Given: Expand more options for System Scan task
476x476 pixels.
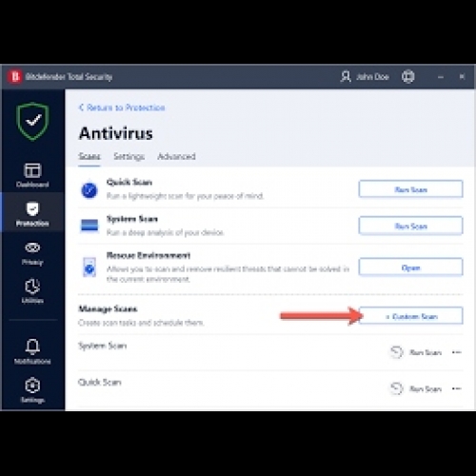Looking at the screenshot, I should click(456, 352).
